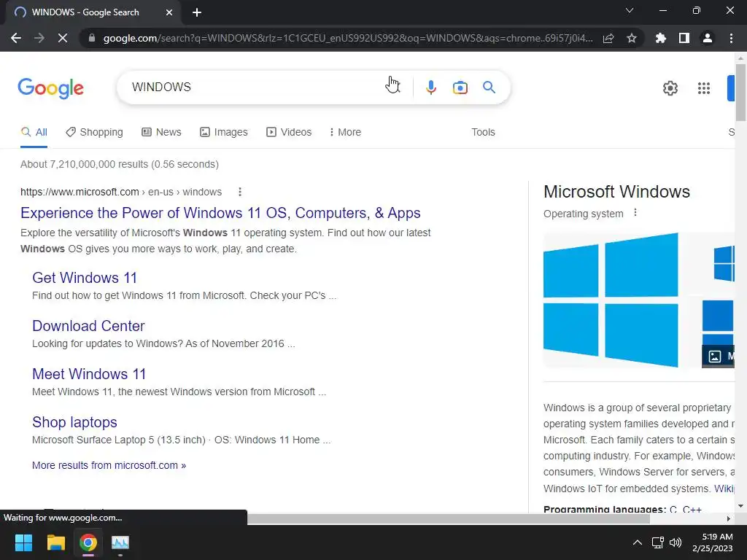This screenshot has width=747, height=560.
Task: Click the scroll right arrow
Action: [x=728, y=518]
